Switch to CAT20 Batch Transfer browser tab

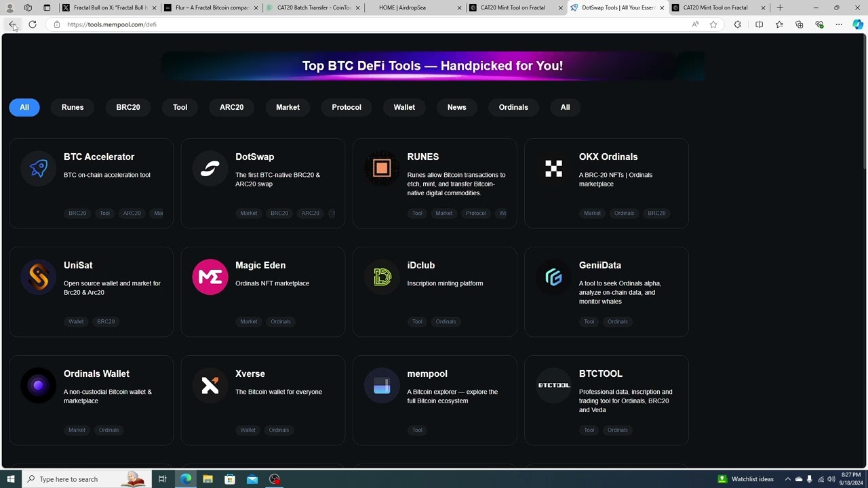point(312,7)
